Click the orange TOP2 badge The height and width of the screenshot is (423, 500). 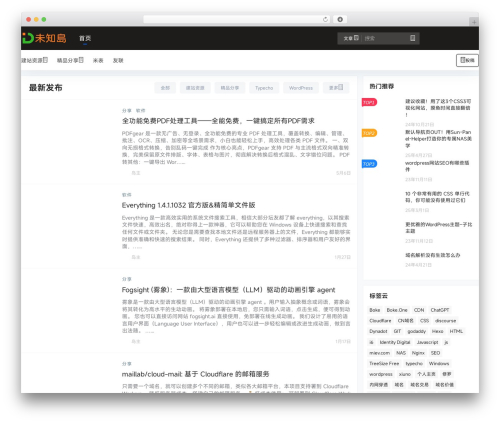pyautogui.click(x=369, y=133)
